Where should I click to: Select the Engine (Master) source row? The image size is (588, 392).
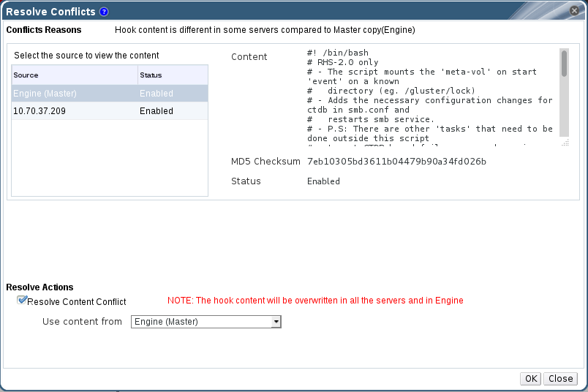pos(75,94)
